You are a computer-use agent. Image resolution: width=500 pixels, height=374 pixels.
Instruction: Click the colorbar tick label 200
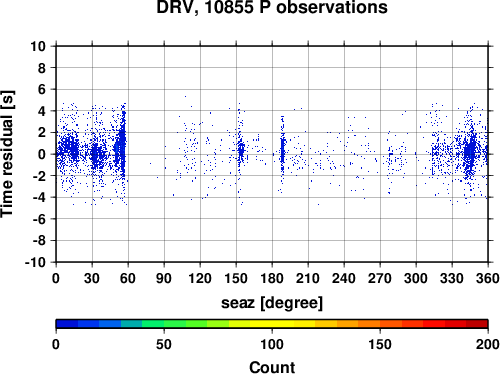[x=488, y=344]
